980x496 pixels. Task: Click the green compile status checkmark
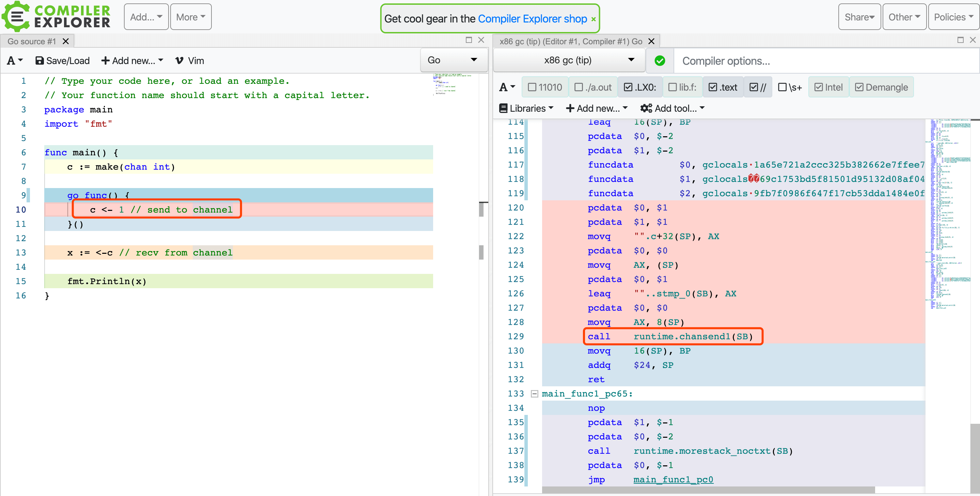[660, 61]
